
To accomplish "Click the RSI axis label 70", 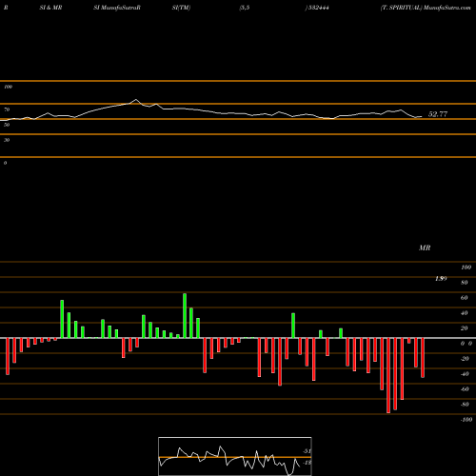I will [x=7, y=109].
